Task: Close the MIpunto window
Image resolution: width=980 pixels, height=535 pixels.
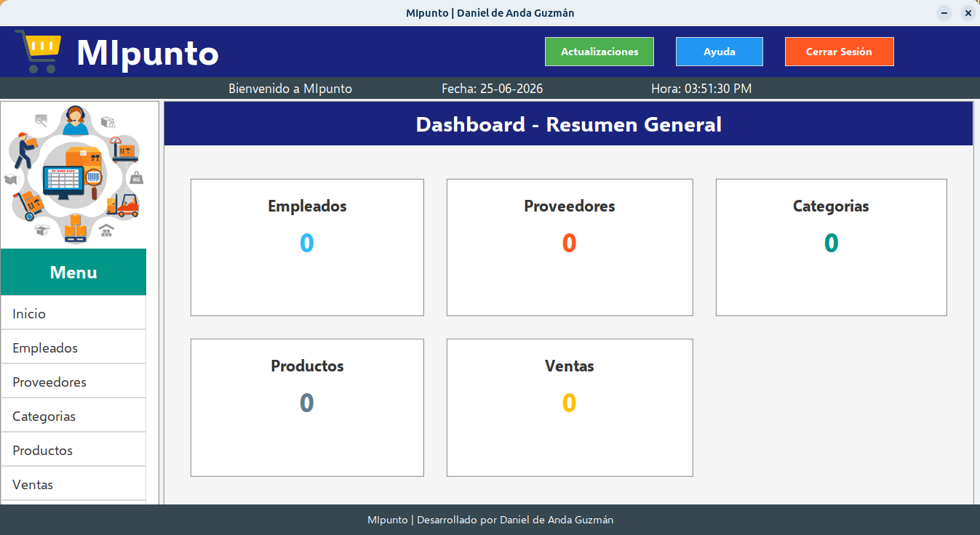Action: 968,13
